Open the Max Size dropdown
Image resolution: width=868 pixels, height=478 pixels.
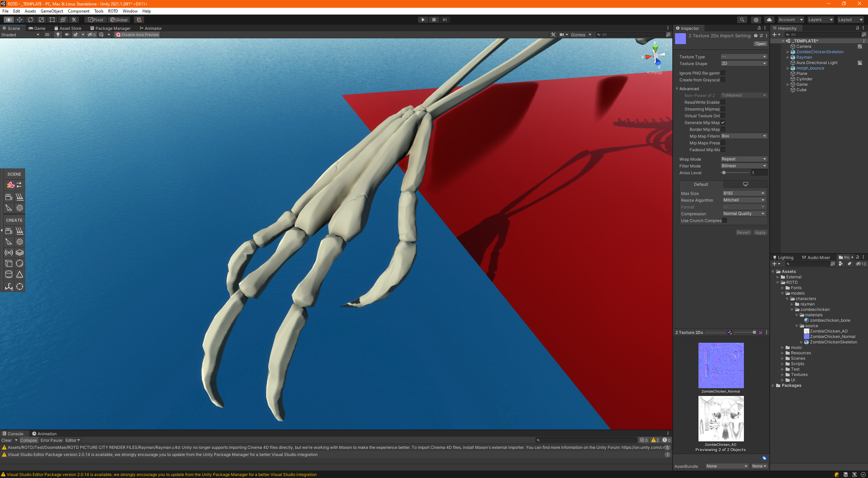[x=744, y=193]
